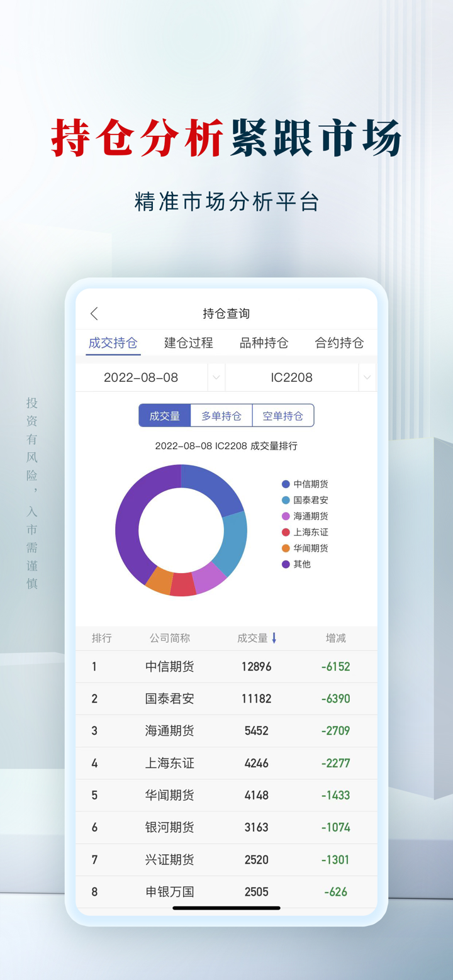Tap the back arrow icon
453x980 pixels.
[x=94, y=313]
